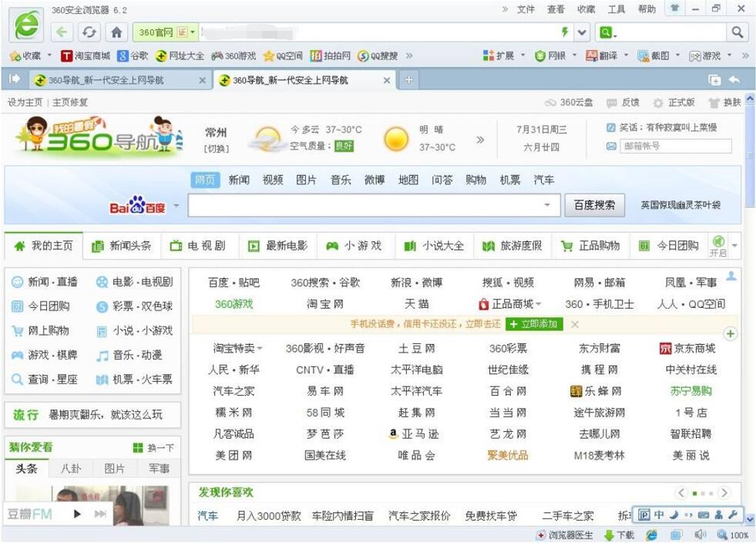Open the 文件 menu
The height and width of the screenshot is (543, 756).
[x=526, y=9]
